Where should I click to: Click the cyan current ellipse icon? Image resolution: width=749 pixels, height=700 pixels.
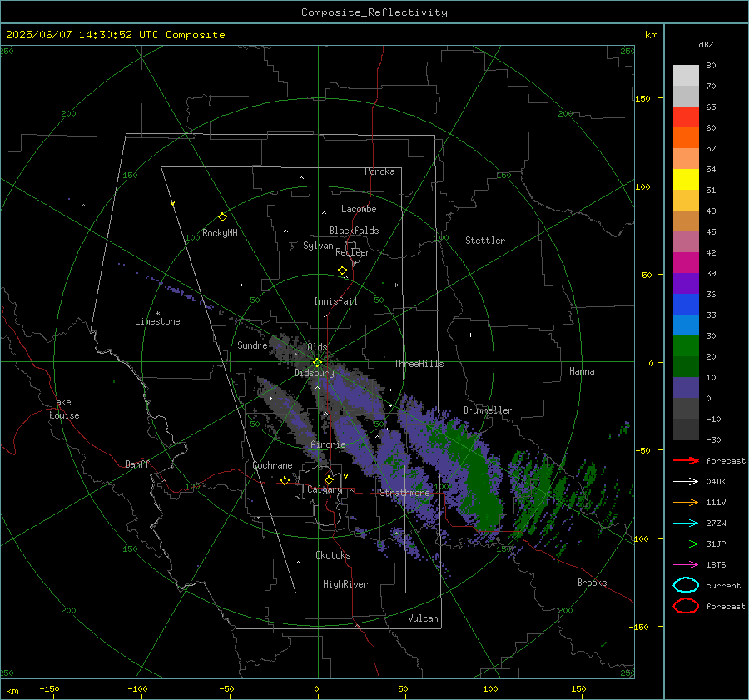point(686,585)
